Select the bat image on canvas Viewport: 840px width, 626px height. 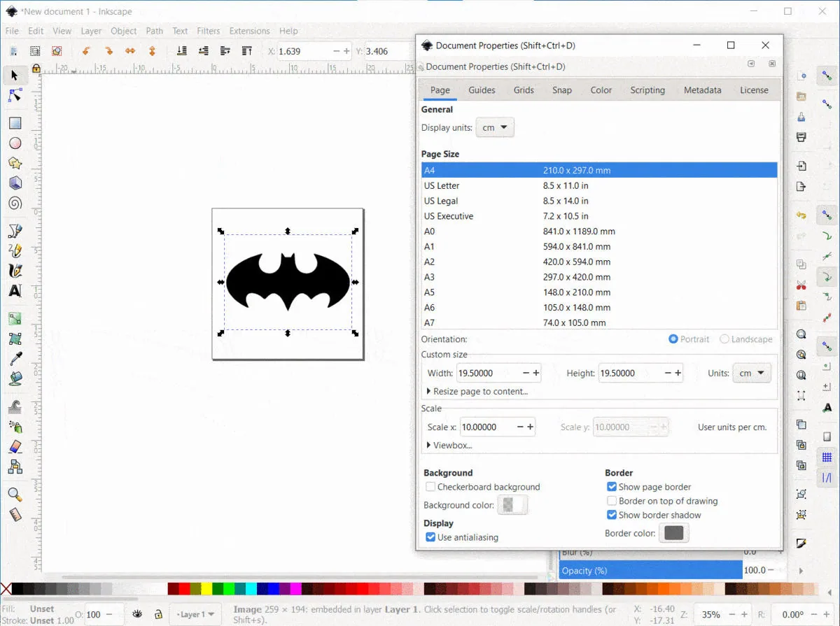[288, 283]
